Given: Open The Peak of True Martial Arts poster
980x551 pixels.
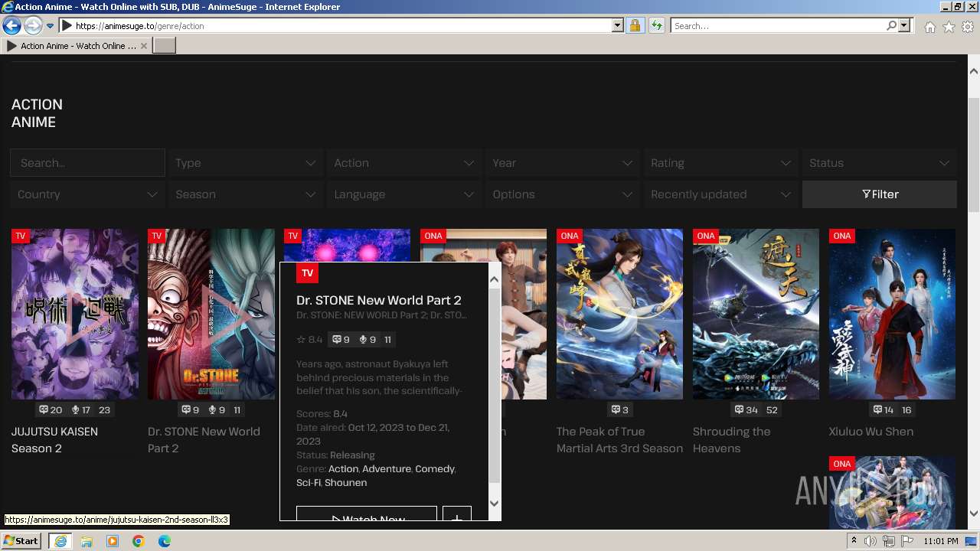Looking at the screenshot, I should (619, 314).
